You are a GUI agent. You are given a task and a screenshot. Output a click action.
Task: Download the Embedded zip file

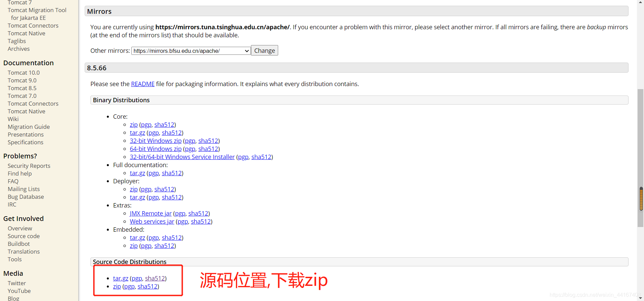tap(134, 246)
